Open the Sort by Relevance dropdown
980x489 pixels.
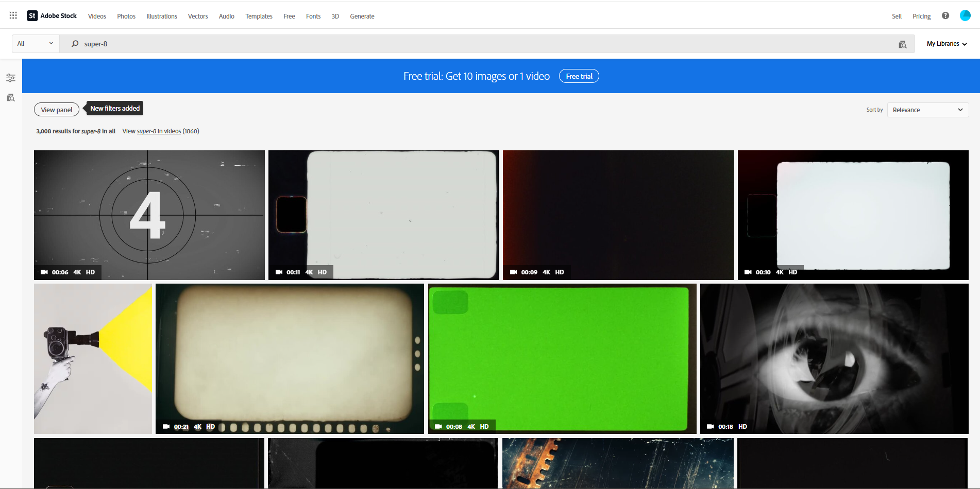coord(927,110)
